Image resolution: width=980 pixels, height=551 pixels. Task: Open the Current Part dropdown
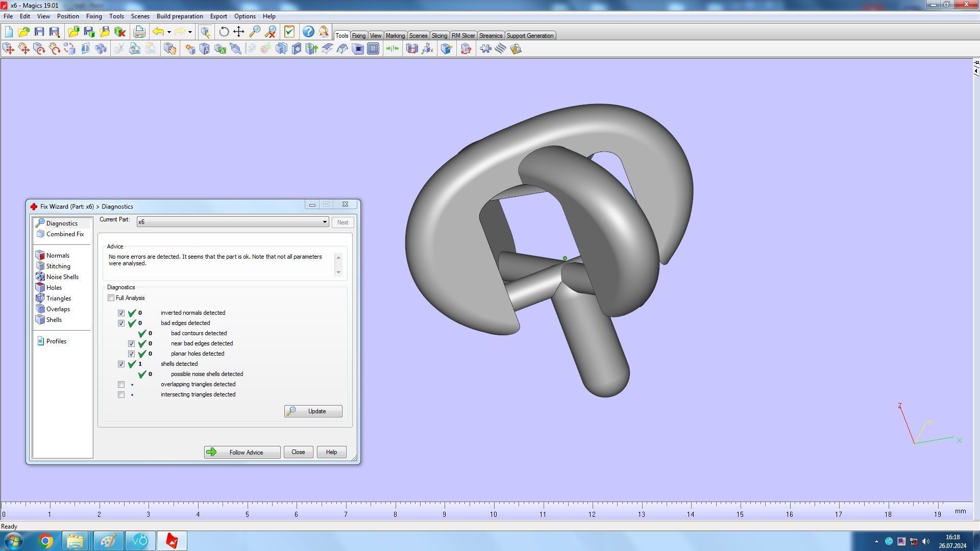[324, 222]
